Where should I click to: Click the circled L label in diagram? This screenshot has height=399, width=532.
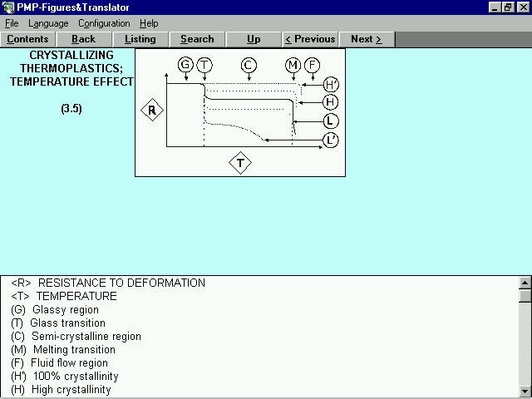(331, 121)
